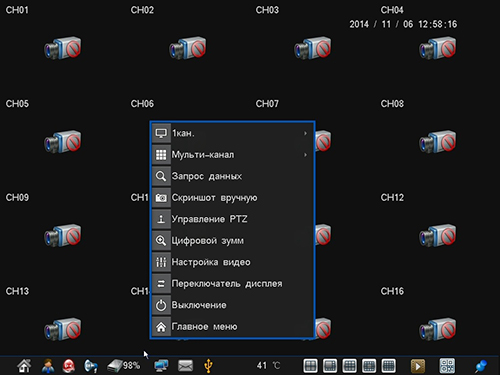Open the home icon in bottom bar
Image resolution: width=500 pixels, height=375 pixels.
24,366
